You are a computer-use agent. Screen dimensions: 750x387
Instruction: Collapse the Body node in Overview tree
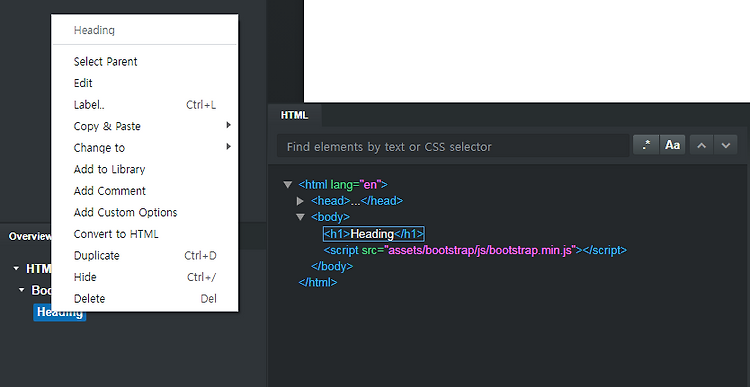coord(21,290)
